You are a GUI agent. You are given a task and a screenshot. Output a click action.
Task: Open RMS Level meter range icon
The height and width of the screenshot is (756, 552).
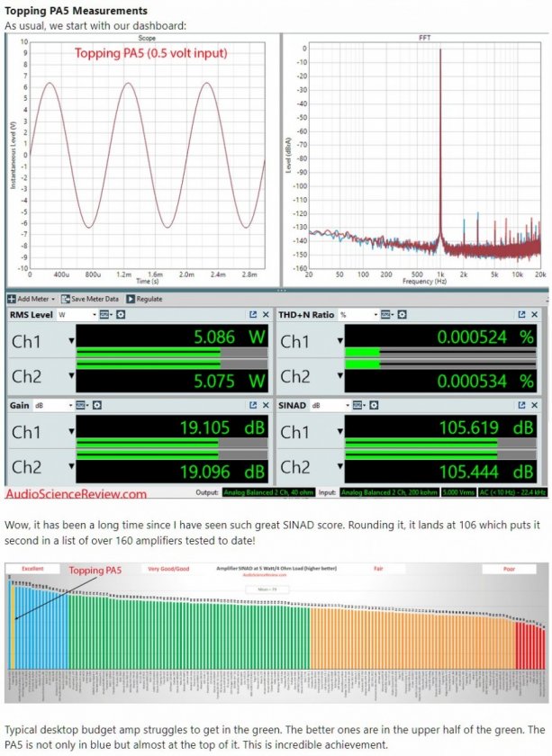105,315
